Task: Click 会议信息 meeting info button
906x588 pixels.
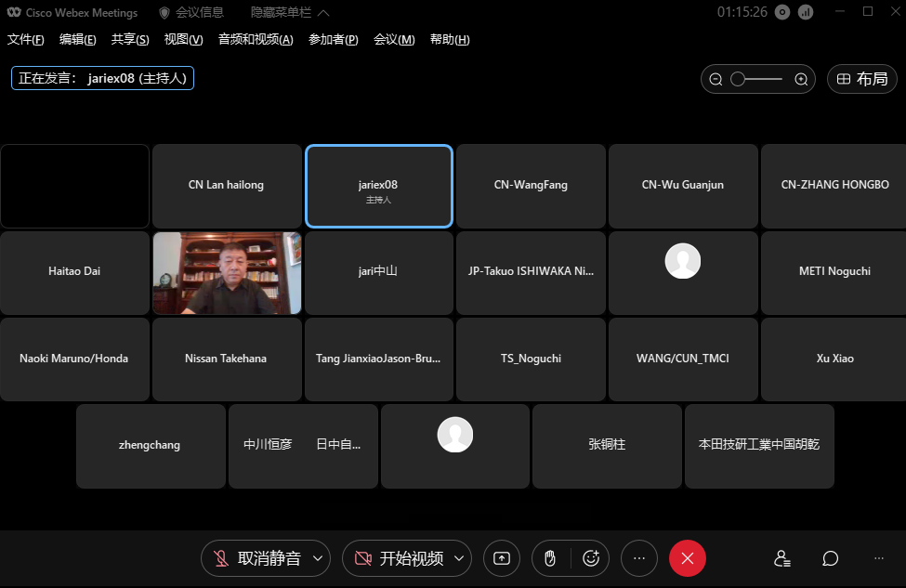Action: (190, 13)
